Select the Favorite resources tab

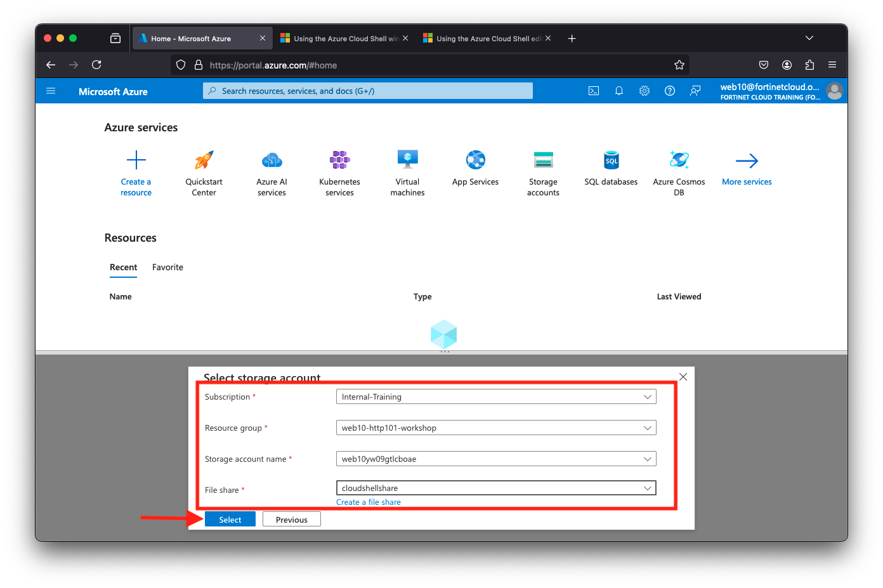click(x=167, y=267)
